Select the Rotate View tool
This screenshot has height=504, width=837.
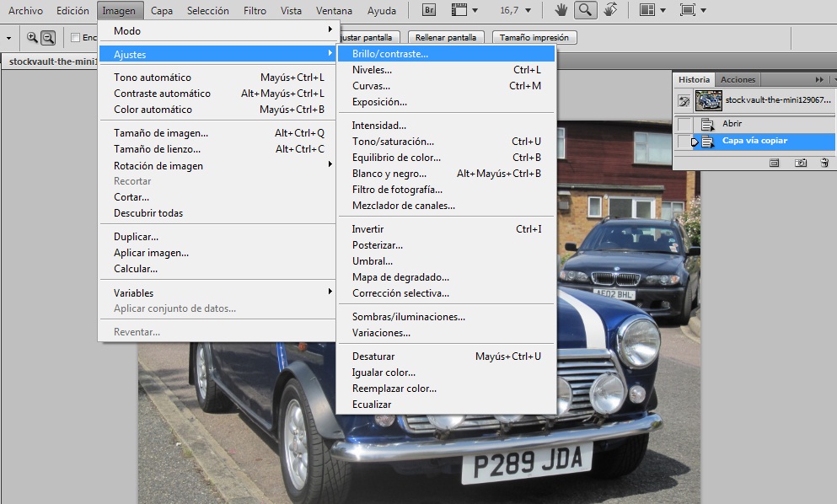coord(610,10)
